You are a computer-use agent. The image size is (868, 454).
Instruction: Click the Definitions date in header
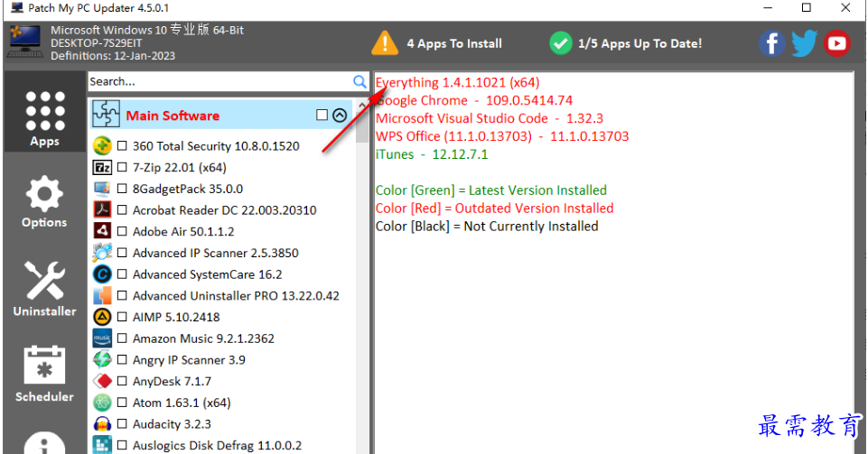[113, 56]
